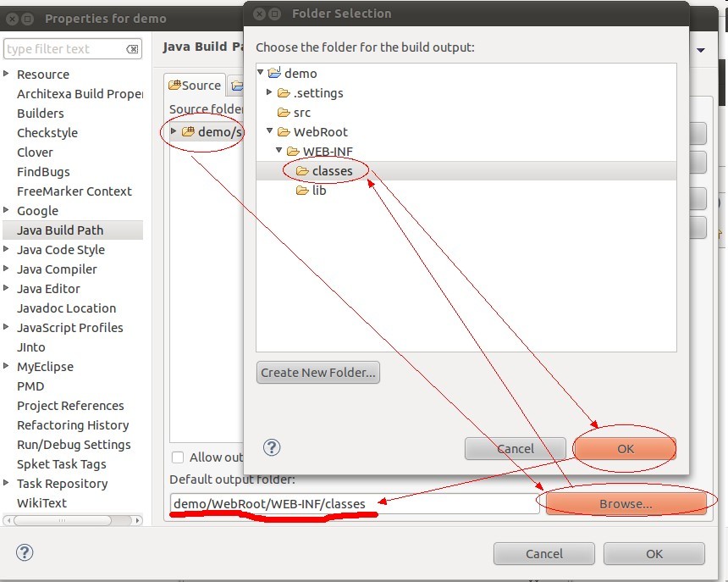This screenshot has height=582, width=728.
Task: Click the Source tab package icon
Action: tap(174, 85)
